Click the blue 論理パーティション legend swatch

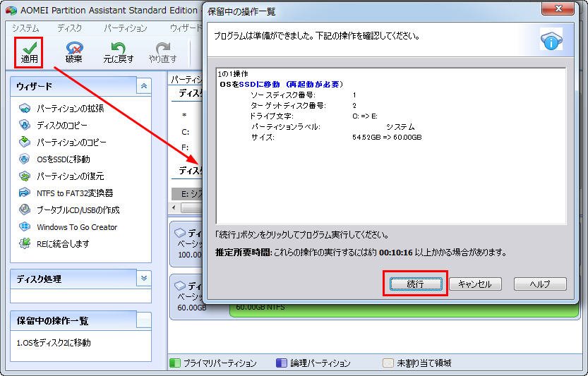pos(281,363)
